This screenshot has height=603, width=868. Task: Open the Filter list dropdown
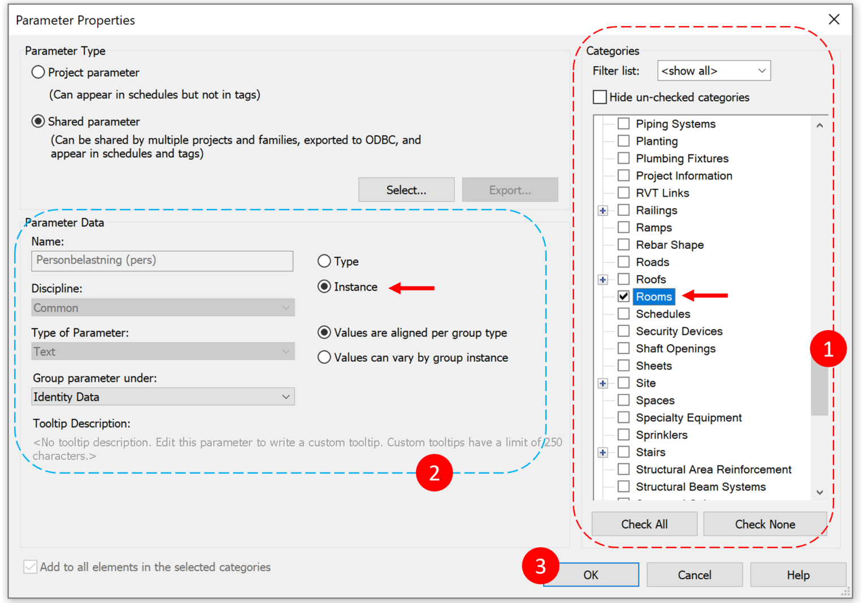[x=714, y=71]
